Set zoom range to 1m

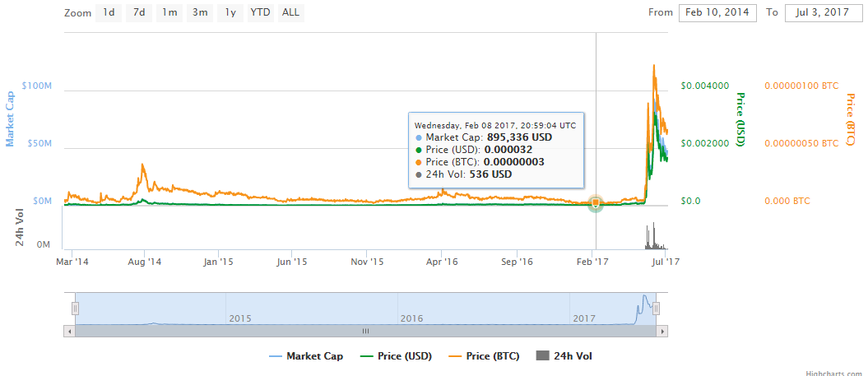click(x=169, y=12)
